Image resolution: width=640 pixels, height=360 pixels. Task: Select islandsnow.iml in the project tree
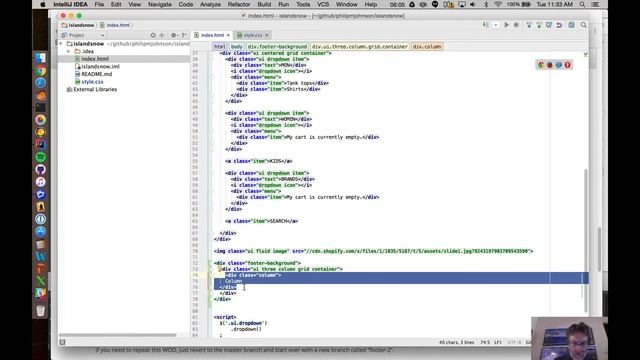pyautogui.click(x=100, y=67)
